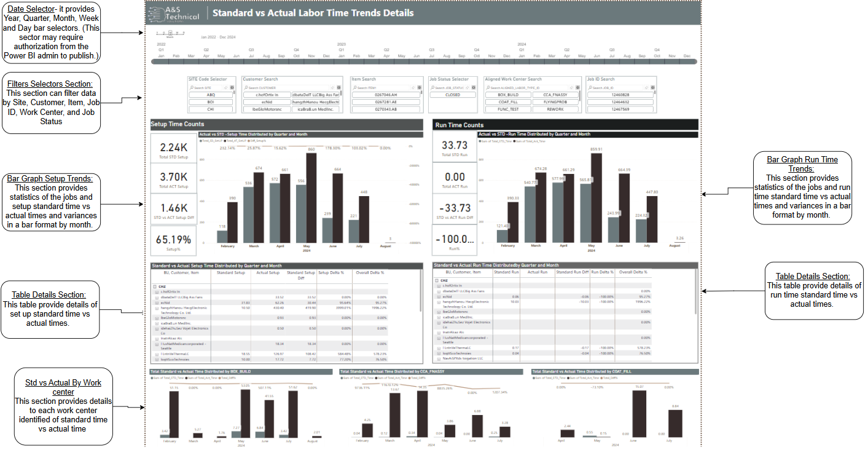Click the May bar labeled 859.91 in run chart

click(x=596, y=199)
